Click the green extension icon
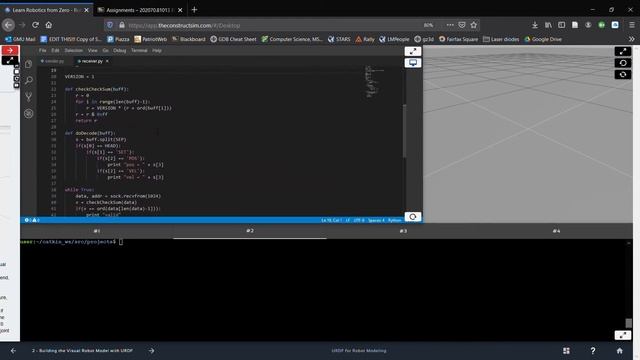The image size is (640, 360). (602, 25)
